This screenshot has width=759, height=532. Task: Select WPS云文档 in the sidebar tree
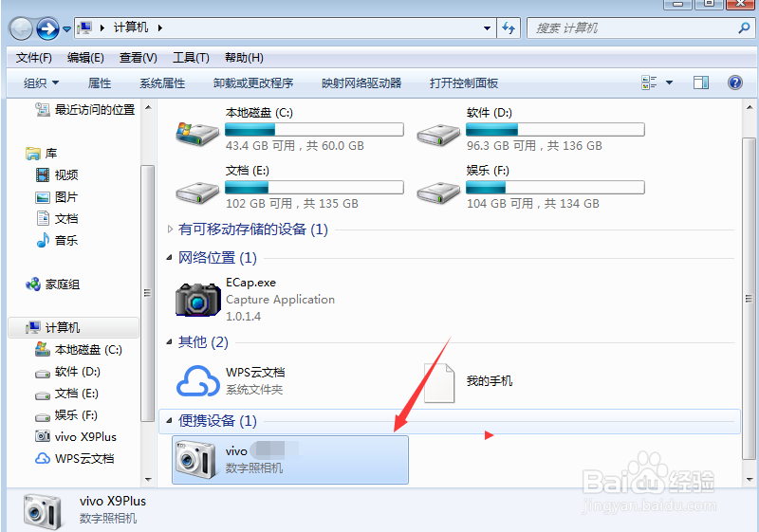click(75, 458)
